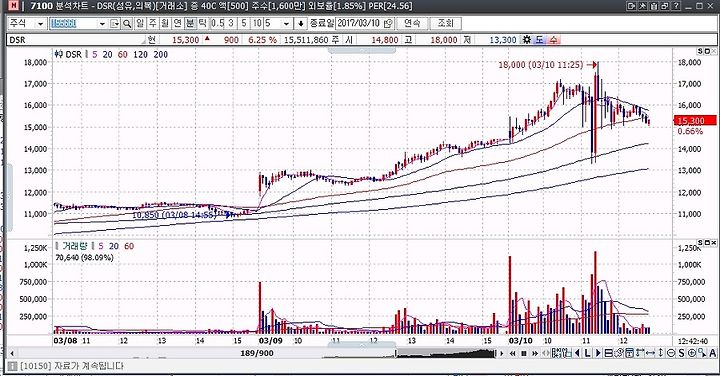
Task: Zoom in with the plus circle icon
Action: click(x=692, y=354)
